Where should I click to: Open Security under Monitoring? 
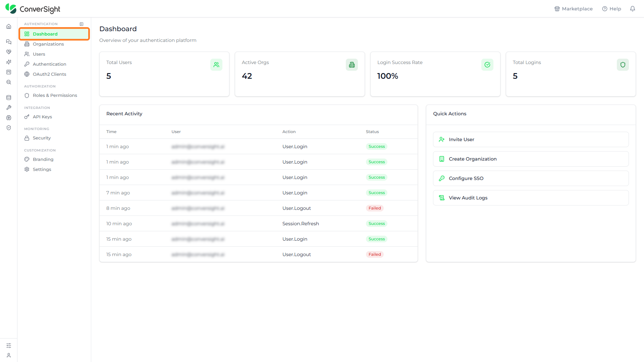tap(54, 138)
